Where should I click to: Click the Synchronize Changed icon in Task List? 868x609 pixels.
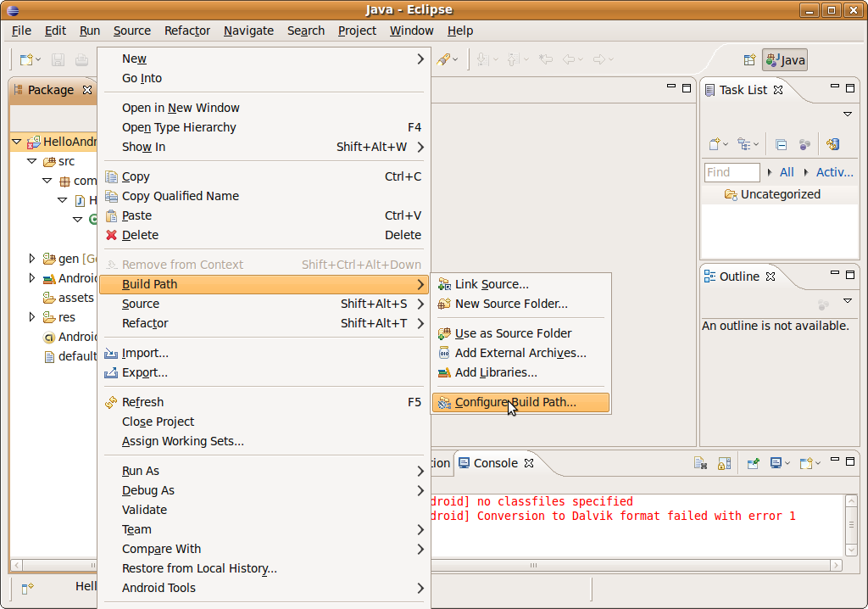(x=833, y=144)
